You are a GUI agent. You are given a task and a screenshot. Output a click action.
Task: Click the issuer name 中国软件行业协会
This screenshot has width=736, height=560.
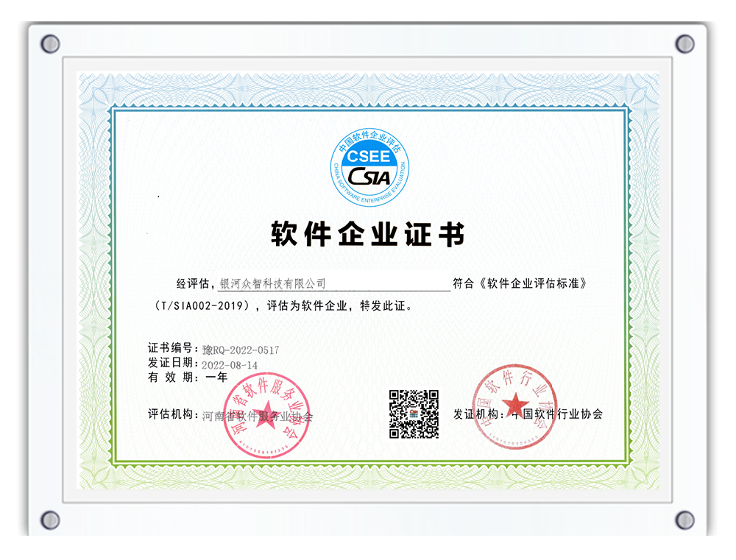pos(557,414)
